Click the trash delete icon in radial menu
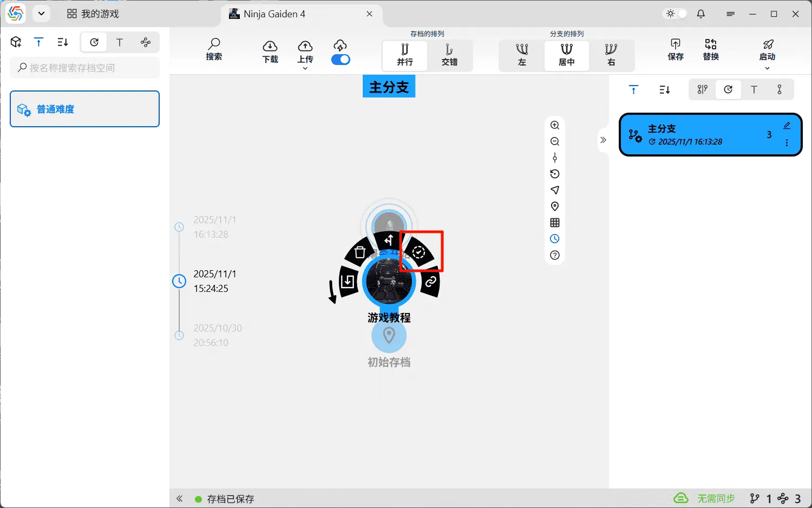The width and height of the screenshot is (812, 508). (x=359, y=252)
